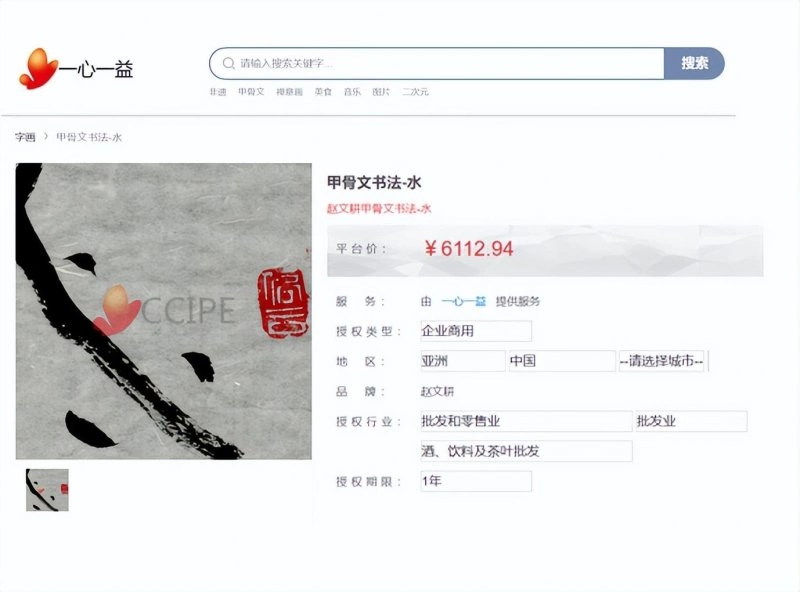The height and width of the screenshot is (592, 800).
Task: Click the 授权期限 label
Action: click(x=368, y=482)
